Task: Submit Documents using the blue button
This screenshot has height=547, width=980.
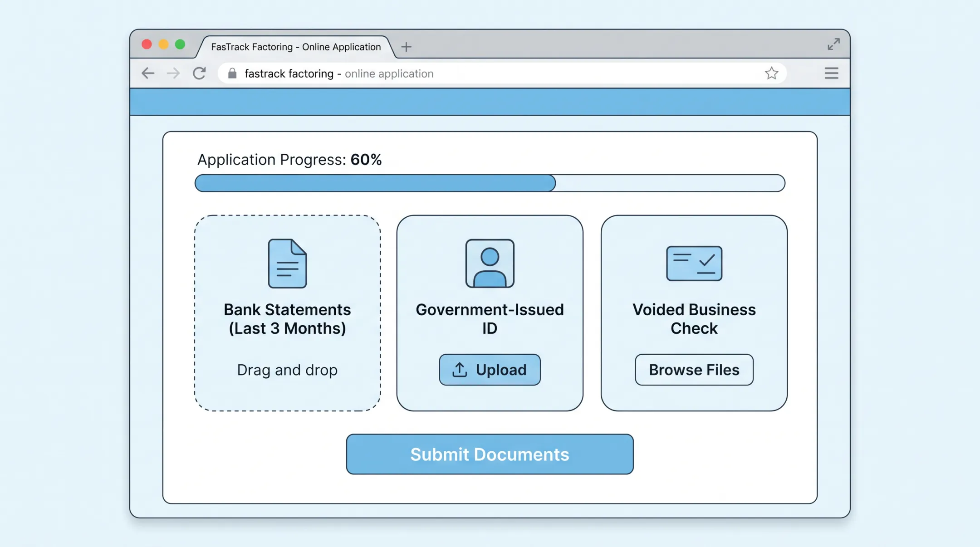Action: point(490,454)
